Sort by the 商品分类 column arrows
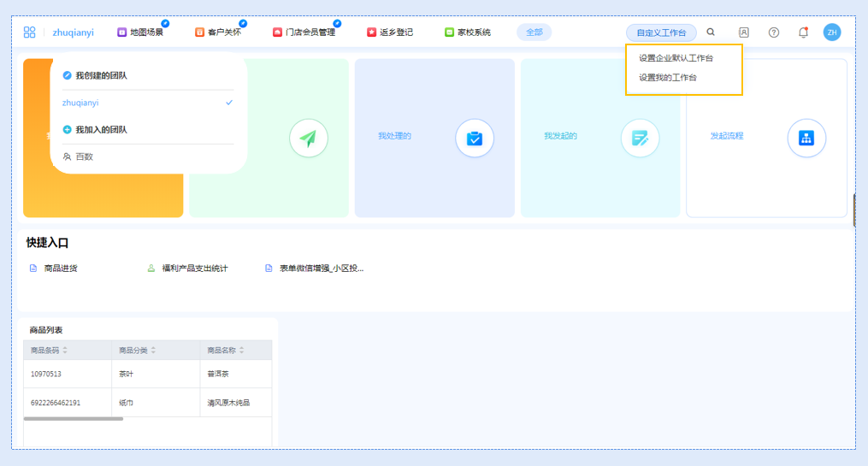The width and height of the screenshot is (868, 466). pyautogui.click(x=153, y=351)
